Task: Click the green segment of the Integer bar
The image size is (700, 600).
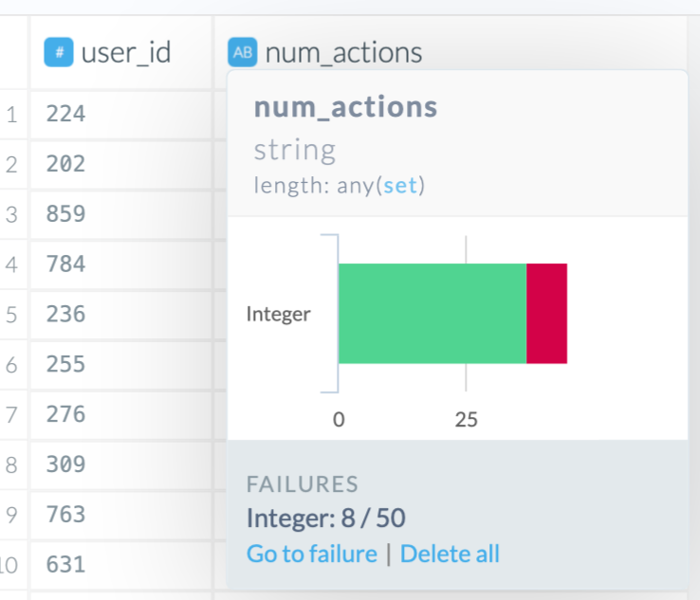Action: tap(432, 314)
